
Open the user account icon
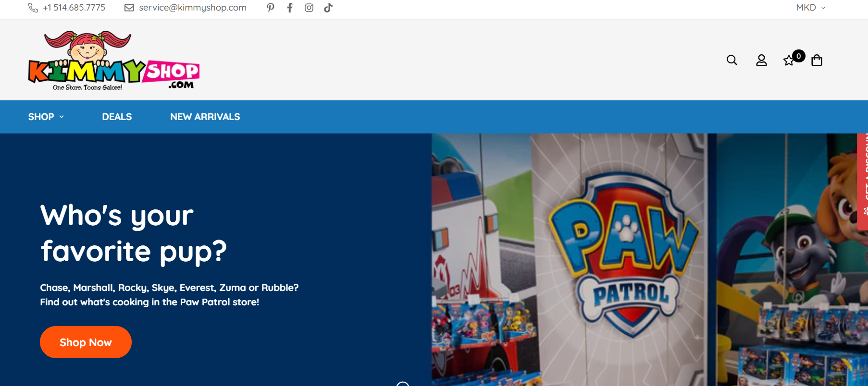[x=761, y=60]
